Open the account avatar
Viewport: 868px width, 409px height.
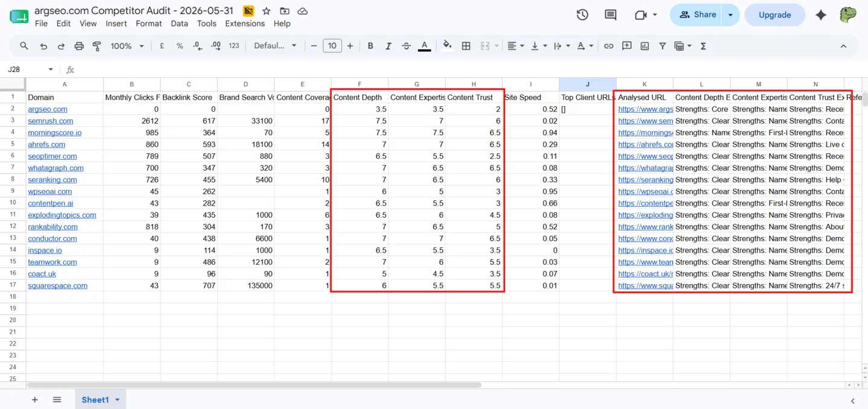pyautogui.click(x=847, y=15)
